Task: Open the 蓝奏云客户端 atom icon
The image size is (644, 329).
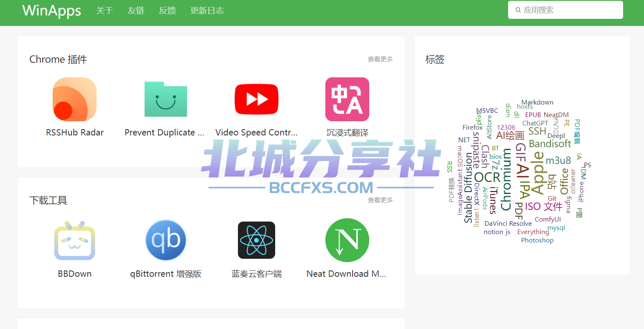Action: 256,240
